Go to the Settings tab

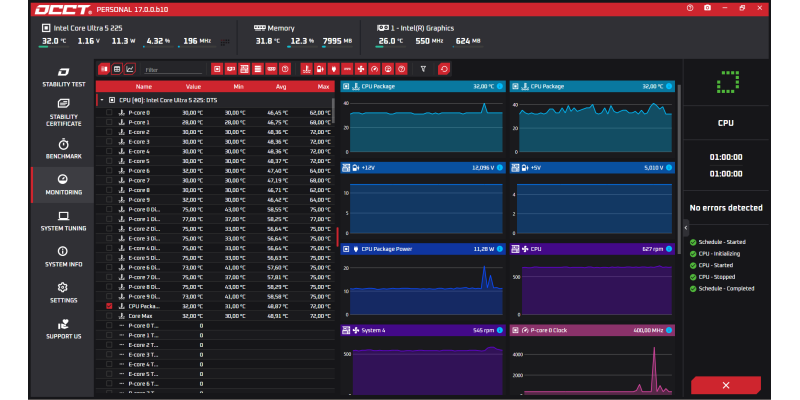(x=64, y=293)
